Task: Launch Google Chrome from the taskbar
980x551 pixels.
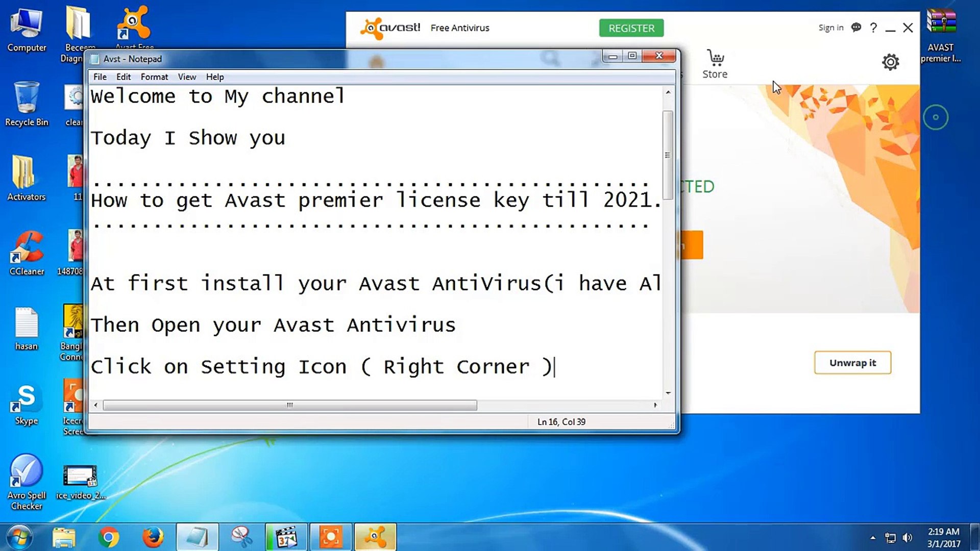Action: coord(109,537)
